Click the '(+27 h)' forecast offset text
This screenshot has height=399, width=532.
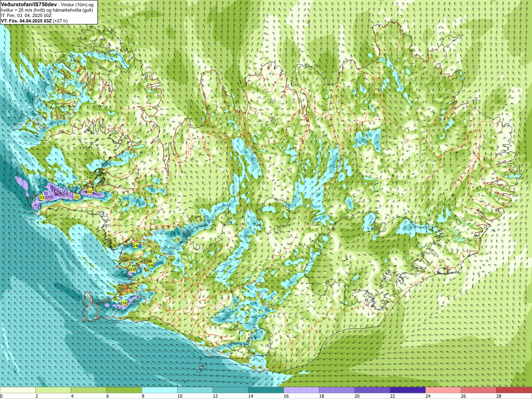[61, 21]
